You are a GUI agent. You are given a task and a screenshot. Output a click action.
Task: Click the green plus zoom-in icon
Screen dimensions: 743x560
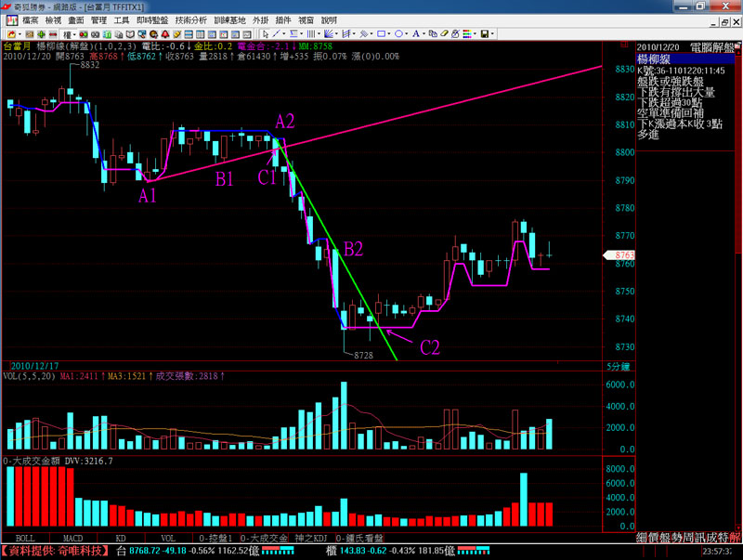[41, 33]
